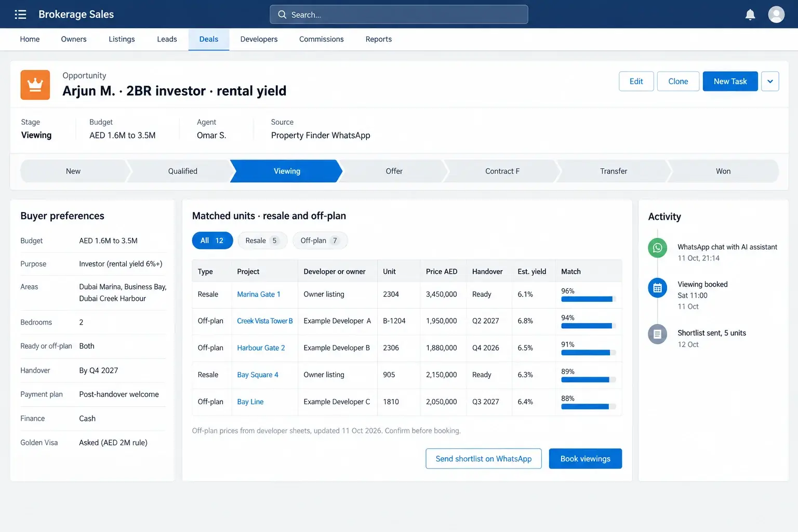This screenshot has width=798, height=532.
Task: Open the Developers tab
Action: (259, 39)
